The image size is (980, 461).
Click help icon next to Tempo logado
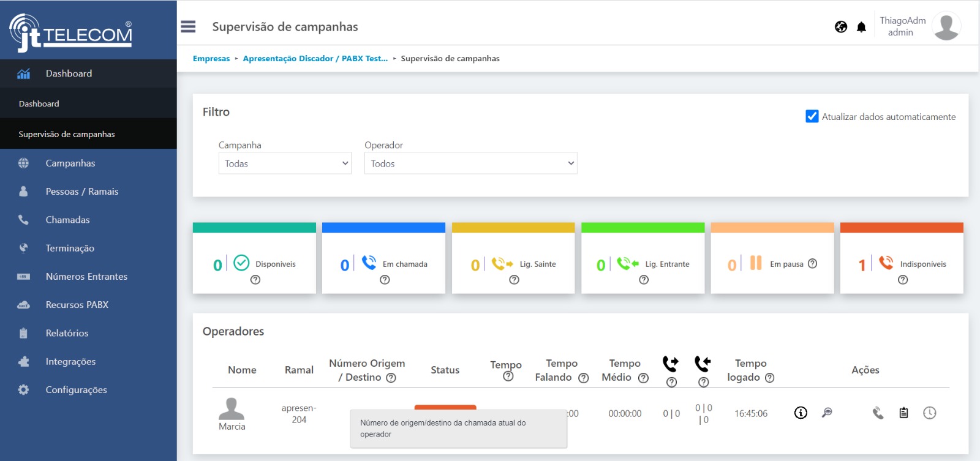click(x=769, y=378)
